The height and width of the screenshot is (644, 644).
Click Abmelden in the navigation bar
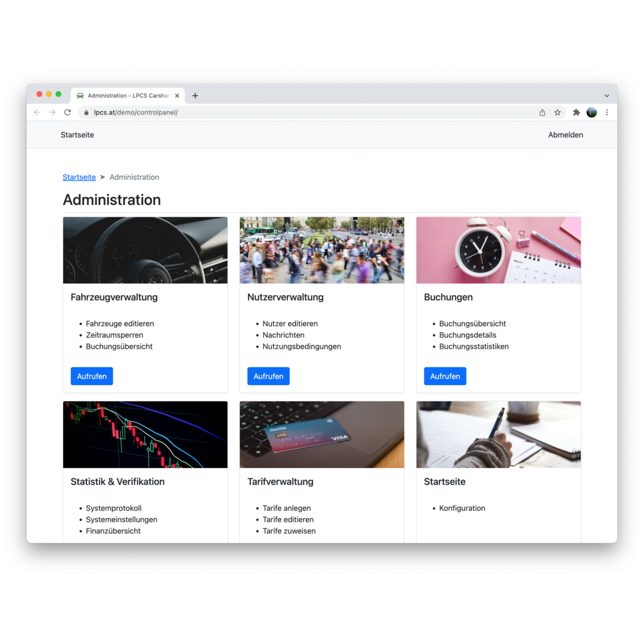point(565,135)
